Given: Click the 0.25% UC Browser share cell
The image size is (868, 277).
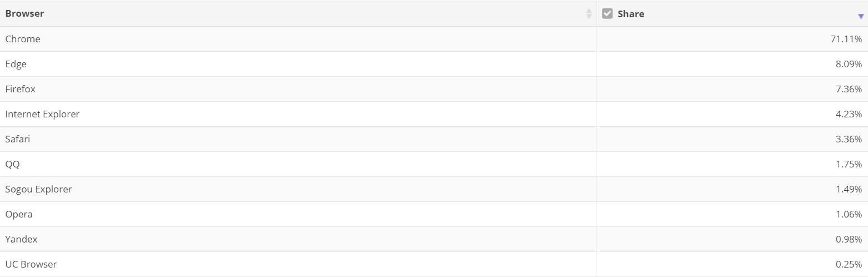Looking at the screenshot, I should click(732, 264).
